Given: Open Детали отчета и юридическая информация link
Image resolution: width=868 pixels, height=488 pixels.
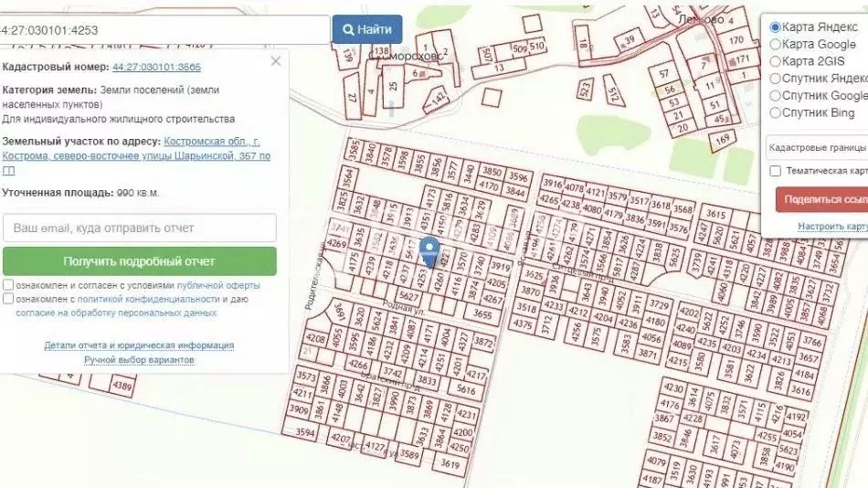Looking at the screenshot, I should click(x=139, y=345).
